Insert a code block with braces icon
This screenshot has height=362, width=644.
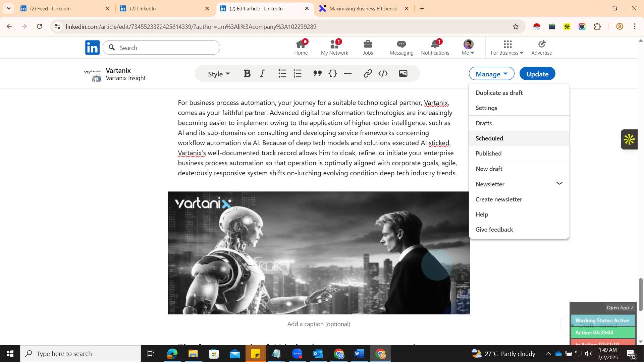click(x=332, y=73)
